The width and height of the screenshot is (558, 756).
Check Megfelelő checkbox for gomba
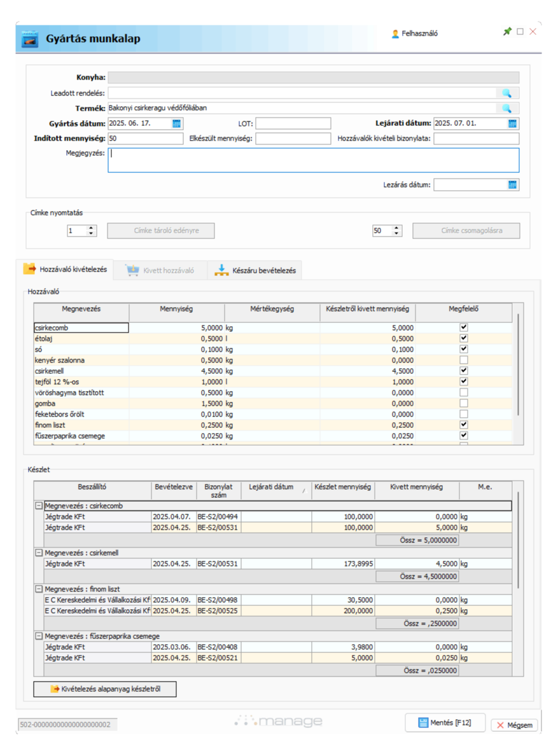click(x=464, y=403)
